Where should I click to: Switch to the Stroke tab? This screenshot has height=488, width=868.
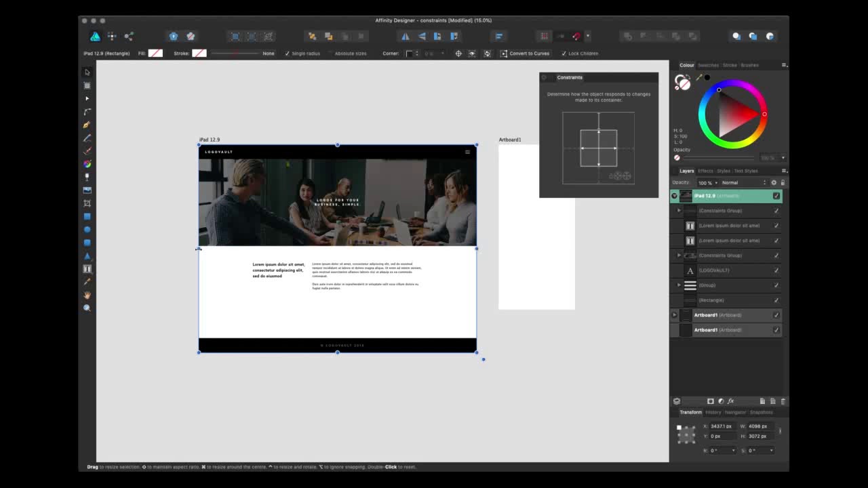coord(730,65)
